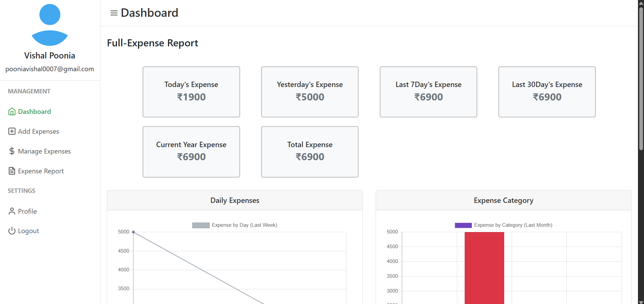Click the red bar in category chart
The width and height of the screenshot is (644, 304).
click(x=484, y=268)
